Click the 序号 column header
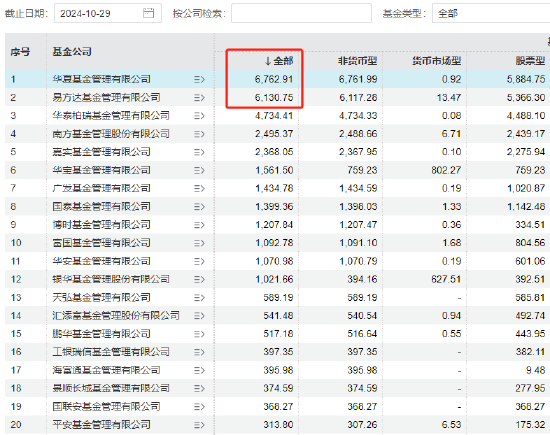The height and width of the screenshot is (435, 550). point(20,52)
